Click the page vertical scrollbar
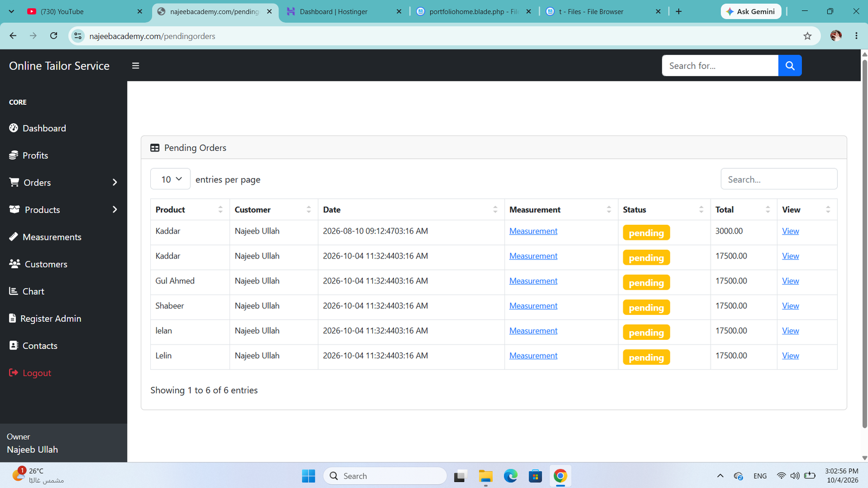Viewport: 868px width, 488px height. [x=865, y=244]
